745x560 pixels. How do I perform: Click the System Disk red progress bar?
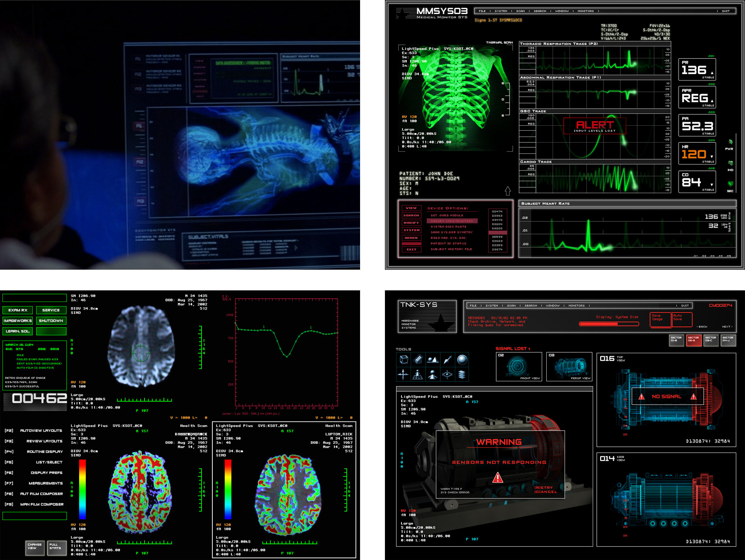[609, 324]
